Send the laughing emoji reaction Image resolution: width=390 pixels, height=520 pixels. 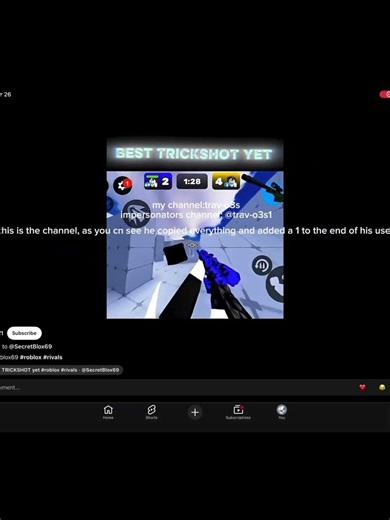click(x=382, y=387)
